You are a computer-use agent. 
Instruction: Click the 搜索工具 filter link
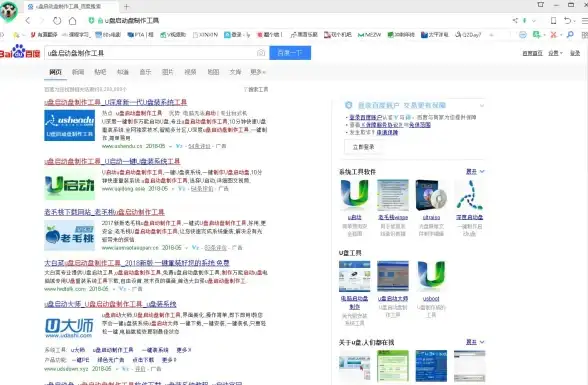(256, 90)
